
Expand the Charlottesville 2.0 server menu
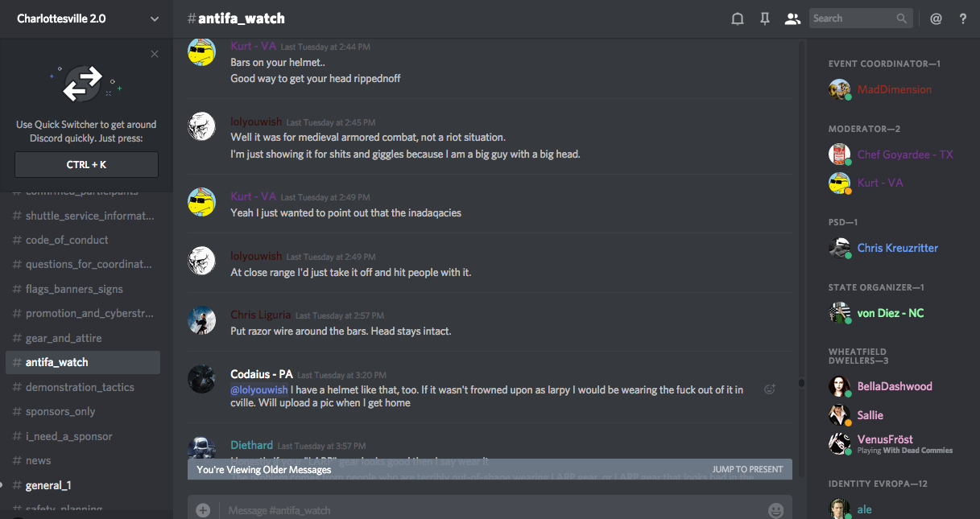coord(155,19)
